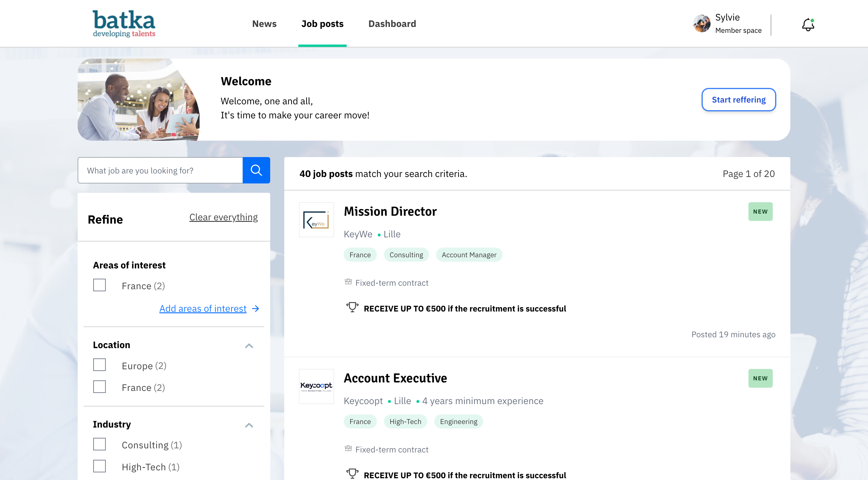This screenshot has height=480, width=868.
Task: Collapse the Industry filter section
Action: tap(249, 425)
